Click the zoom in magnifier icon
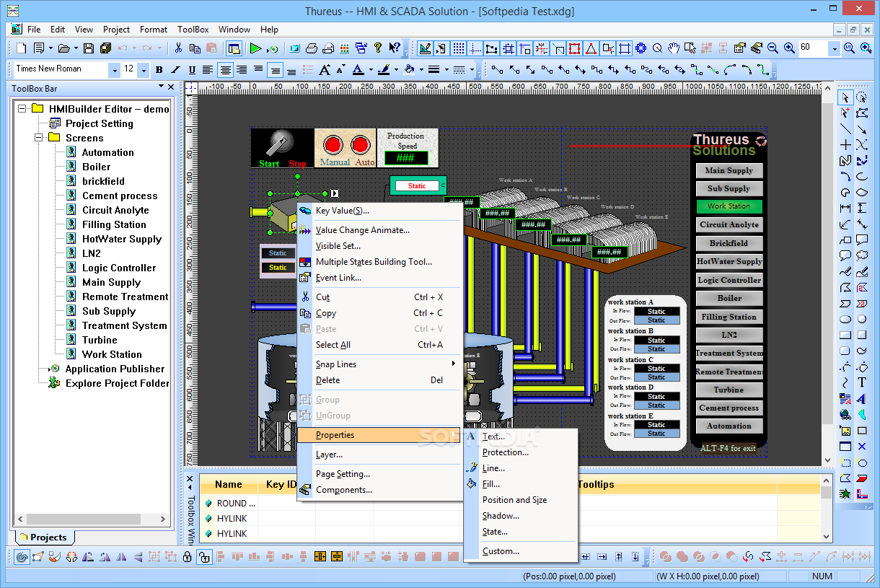Viewport: 880px width, 588px height. coord(789,48)
